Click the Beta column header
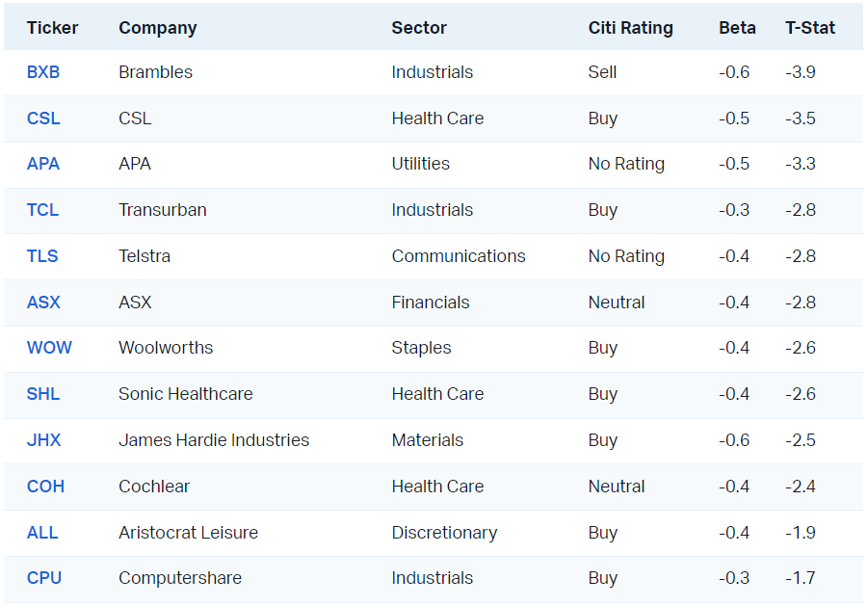 tap(737, 28)
